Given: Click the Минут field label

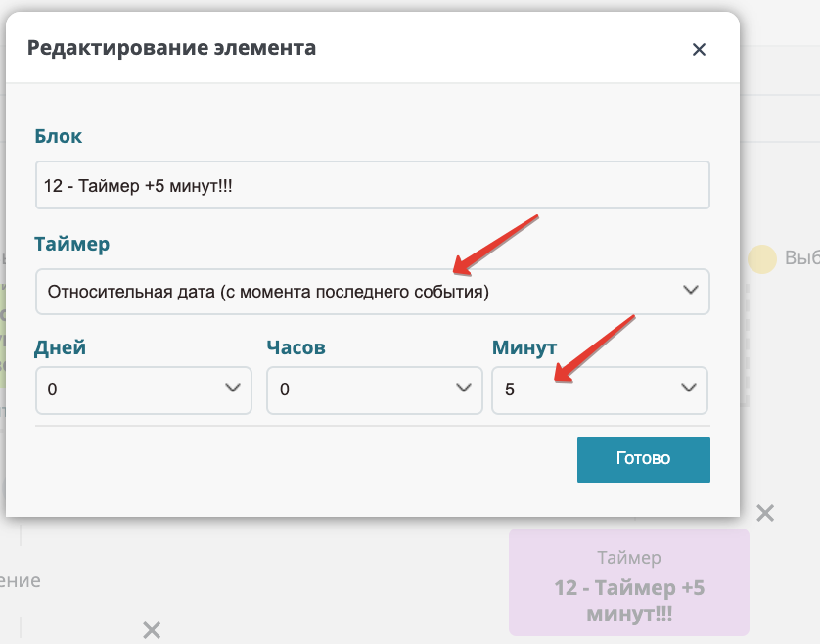Looking at the screenshot, I should (x=524, y=347).
